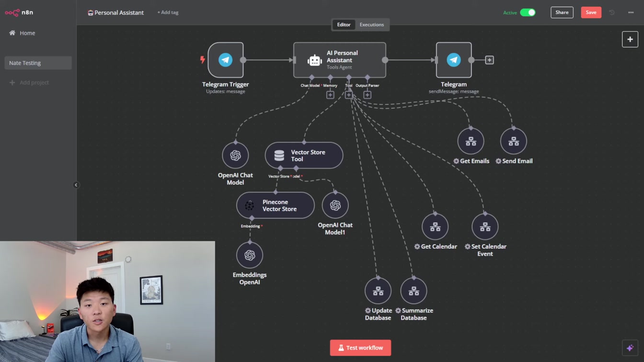The image size is (644, 362).
Task: Click the Chat Model connector label
Action: pyautogui.click(x=310, y=85)
